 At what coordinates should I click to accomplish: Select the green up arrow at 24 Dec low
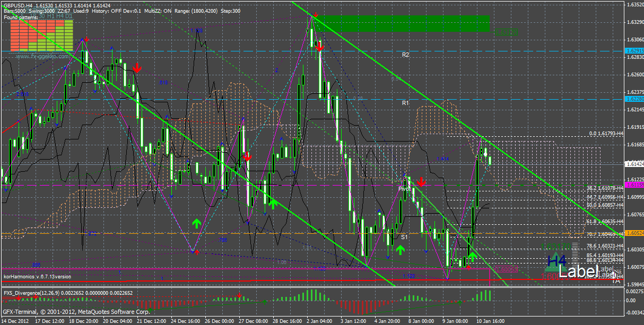[196, 223]
